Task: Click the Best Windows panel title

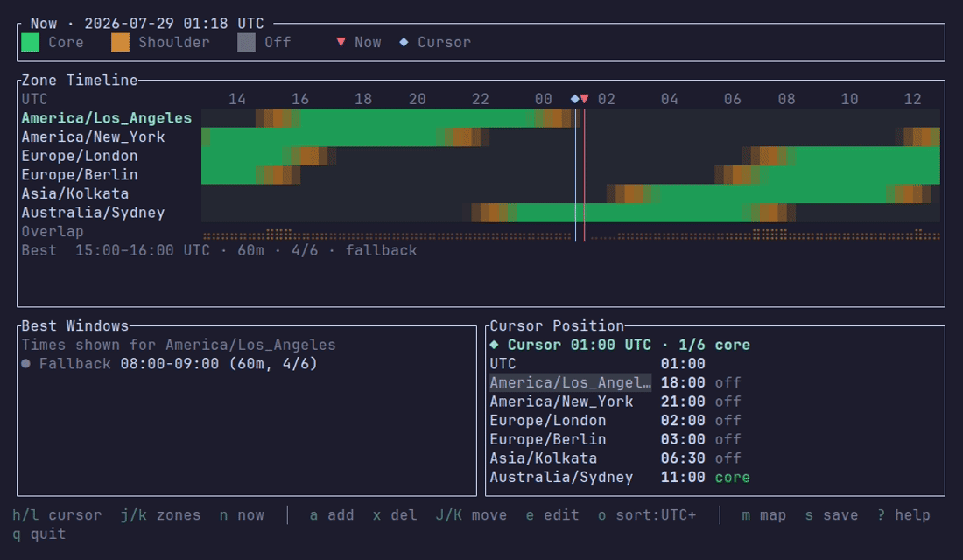Action: click(75, 326)
